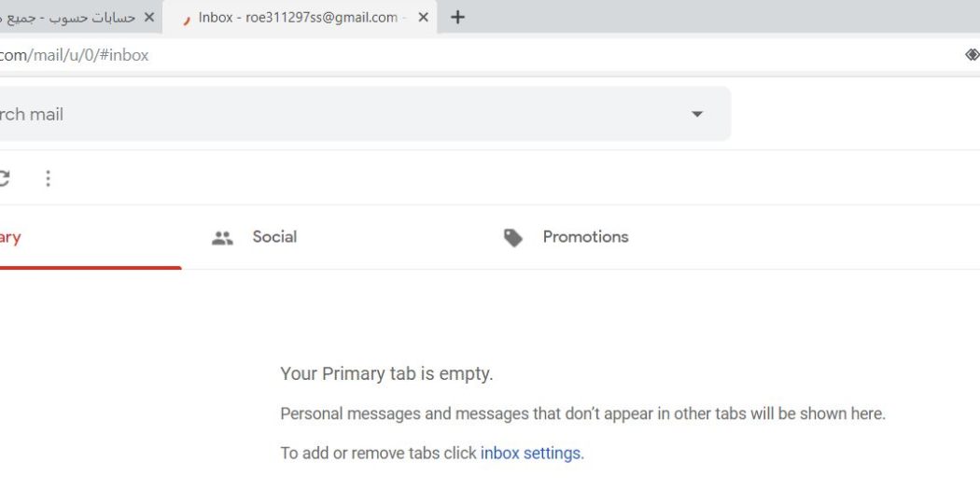The image size is (980, 490).
Task: Expand the search options dropdown arrow
Action: (x=697, y=115)
